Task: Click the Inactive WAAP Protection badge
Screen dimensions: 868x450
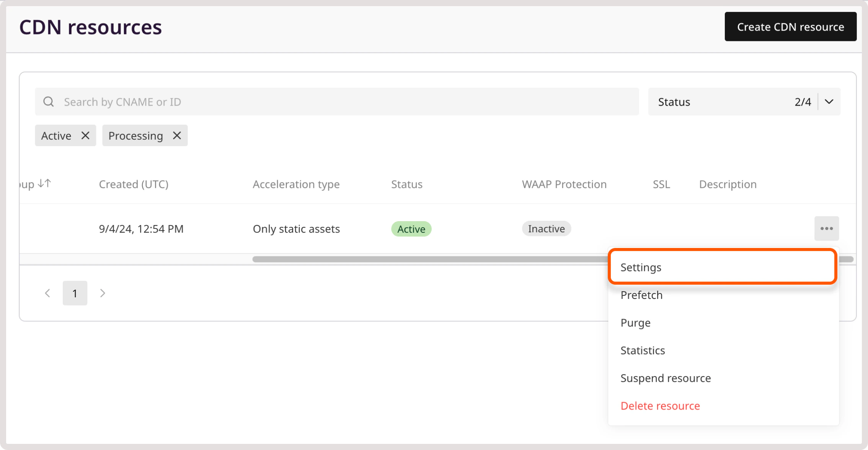Action: coord(546,228)
